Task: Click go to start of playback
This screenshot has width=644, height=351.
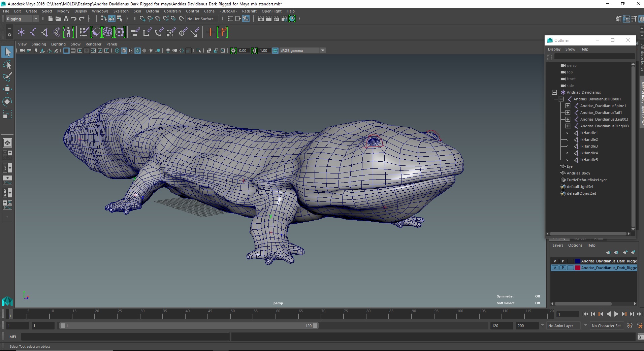Action: [x=585, y=314]
